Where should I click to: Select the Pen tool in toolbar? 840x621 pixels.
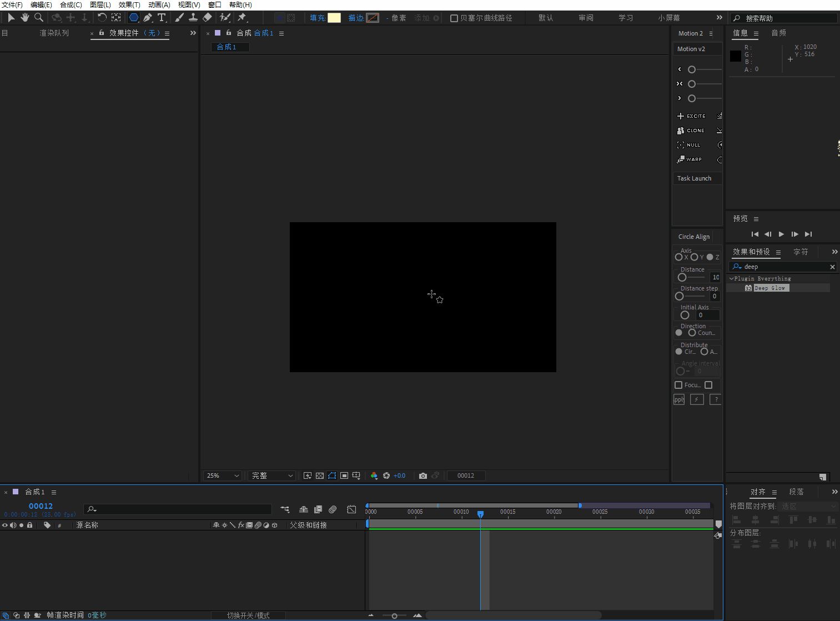(148, 18)
